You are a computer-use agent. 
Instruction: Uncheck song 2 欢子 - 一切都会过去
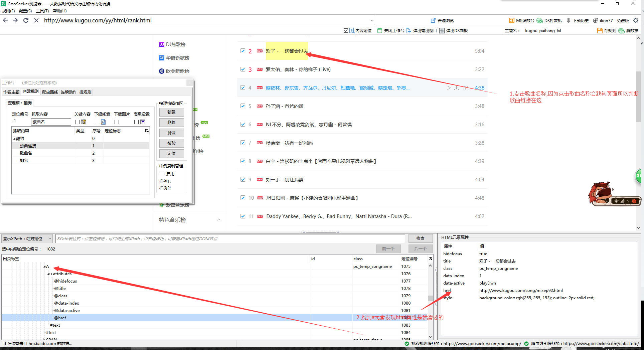(243, 51)
